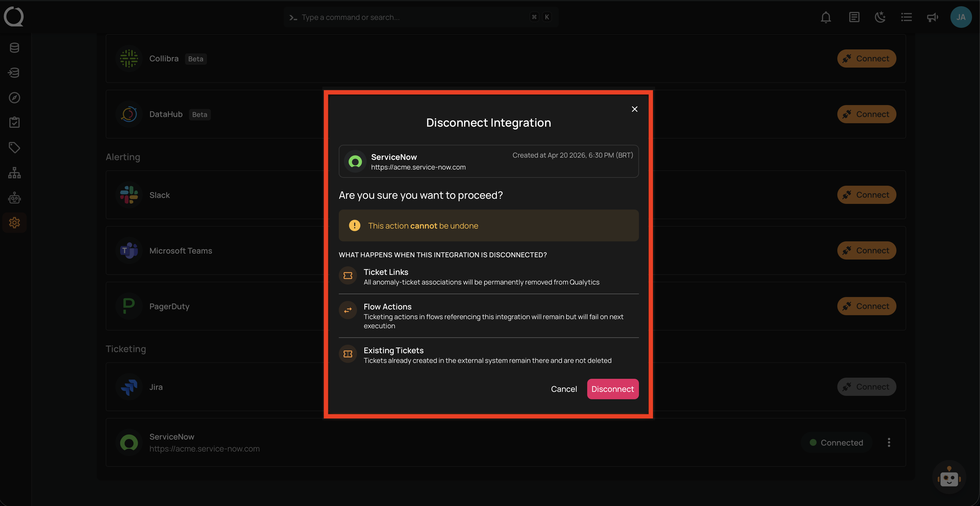This screenshot has height=506, width=980.
Task: Click the Ticketing section heading
Action: tap(126, 349)
